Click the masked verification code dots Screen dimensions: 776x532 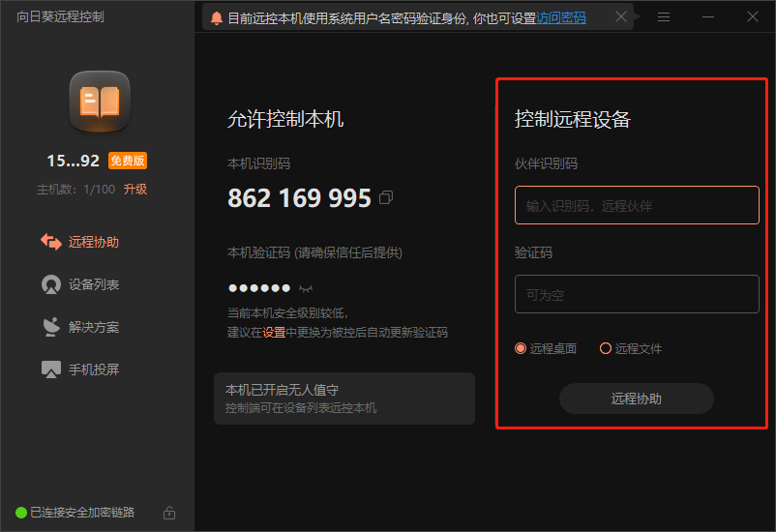[259, 288]
